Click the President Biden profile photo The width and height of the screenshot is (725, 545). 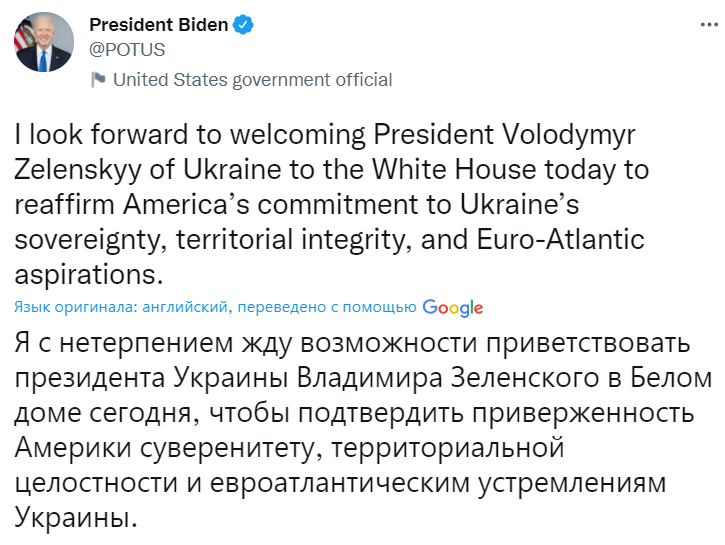(x=43, y=43)
